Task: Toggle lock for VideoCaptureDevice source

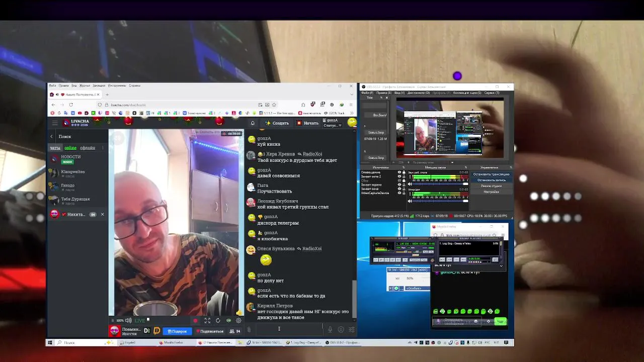Action: (x=404, y=193)
